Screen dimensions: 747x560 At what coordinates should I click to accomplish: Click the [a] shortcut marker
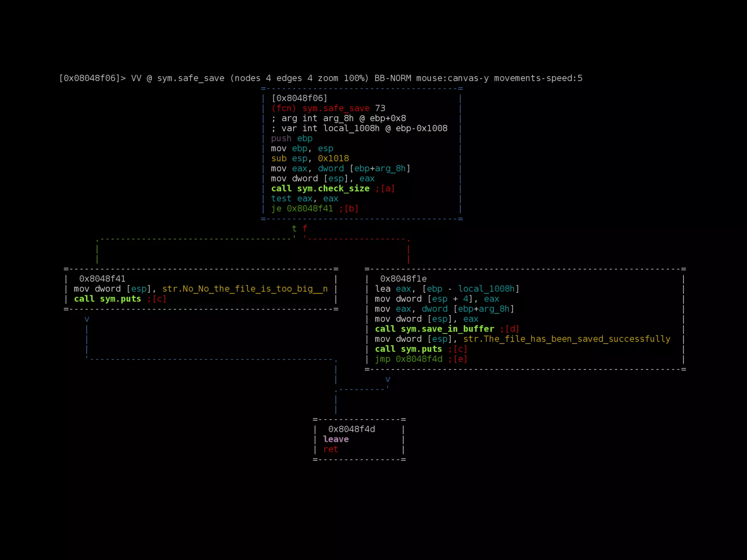tap(387, 188)
